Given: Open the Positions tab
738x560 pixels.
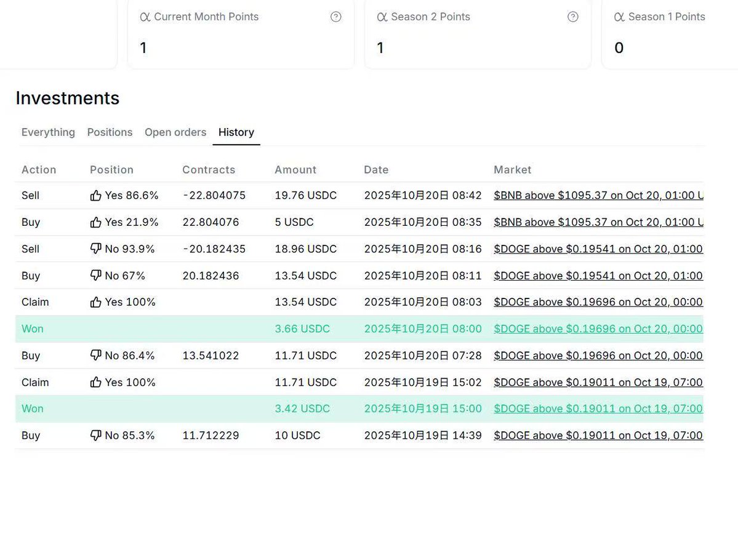Looking at the screenshot, I should pyautogui.click(x=110, y=132).
